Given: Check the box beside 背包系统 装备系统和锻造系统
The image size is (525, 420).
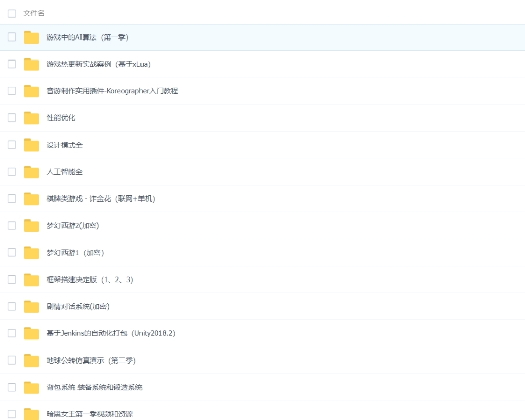Looking at the screenshot, I should pos(12,387).
